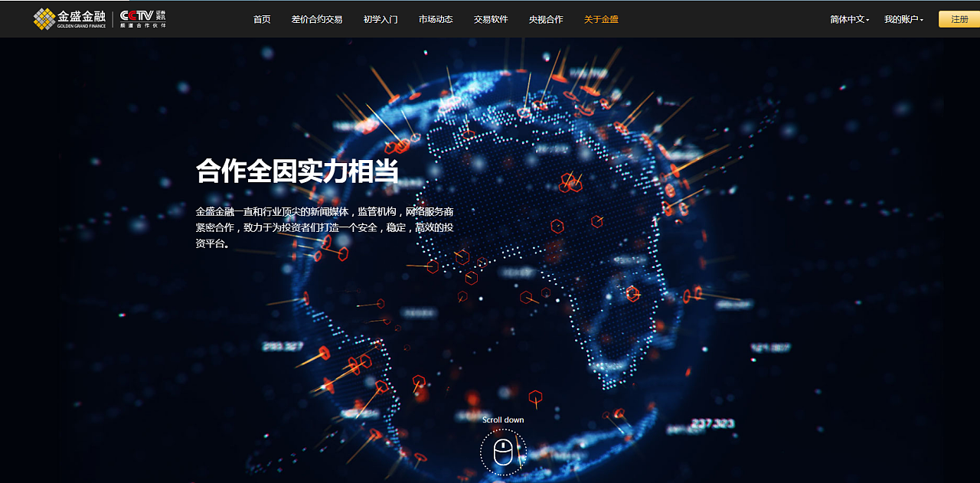Viewport: 980px width, 483px height.
Task: Navigate to 交易软件 section
Action: point(491,19)
